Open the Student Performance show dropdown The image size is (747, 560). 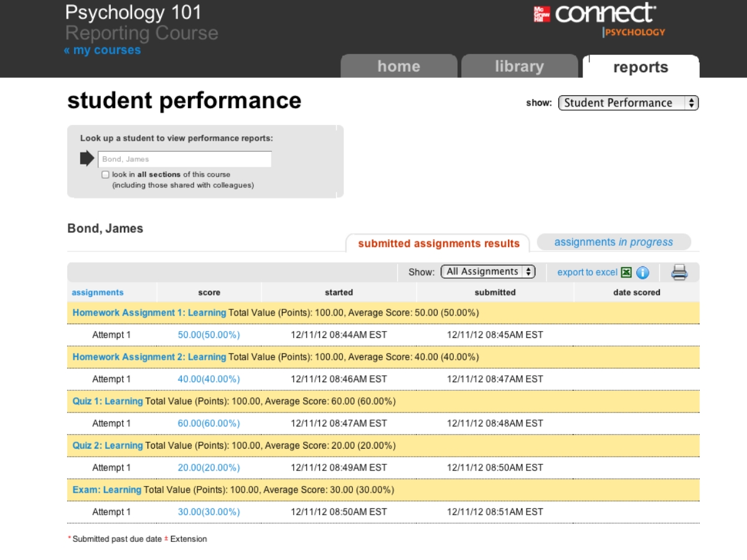[x=628, y=103]
